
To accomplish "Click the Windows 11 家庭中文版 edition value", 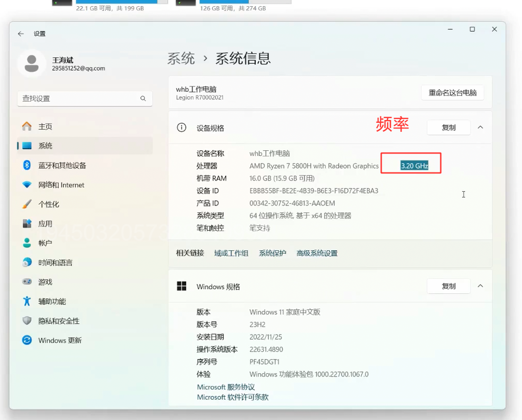I will pyautogui.click(x=285, y=312).
